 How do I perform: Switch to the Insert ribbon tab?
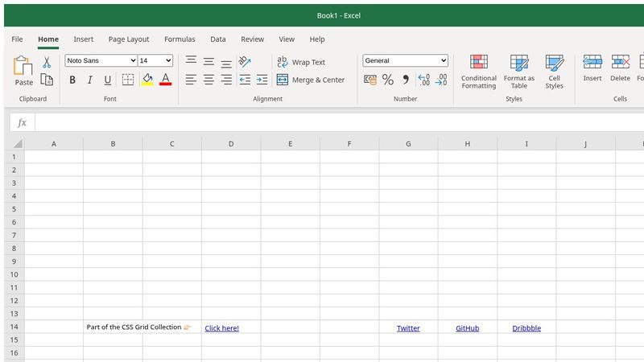(84, 39)
